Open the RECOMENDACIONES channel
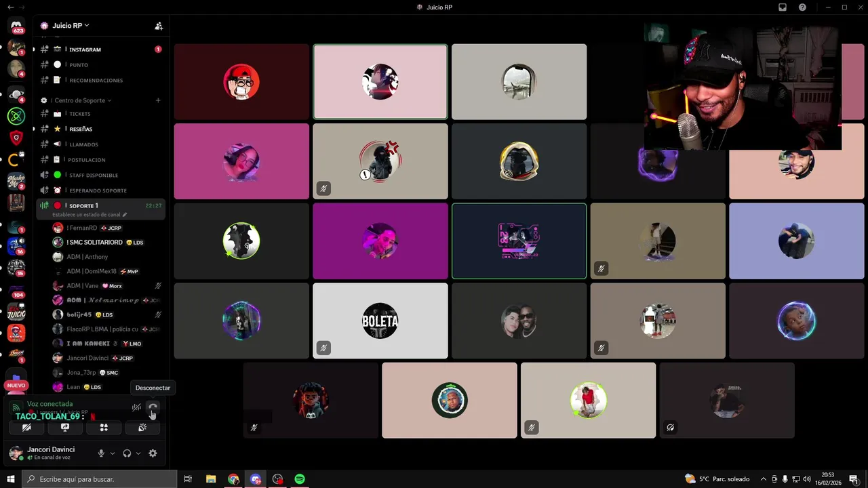This screenshot has height=488, width=868. point(100,80)
